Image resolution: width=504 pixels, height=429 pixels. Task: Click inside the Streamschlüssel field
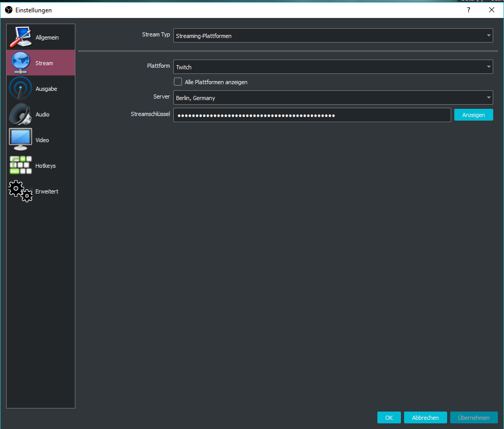coord(312,115)
